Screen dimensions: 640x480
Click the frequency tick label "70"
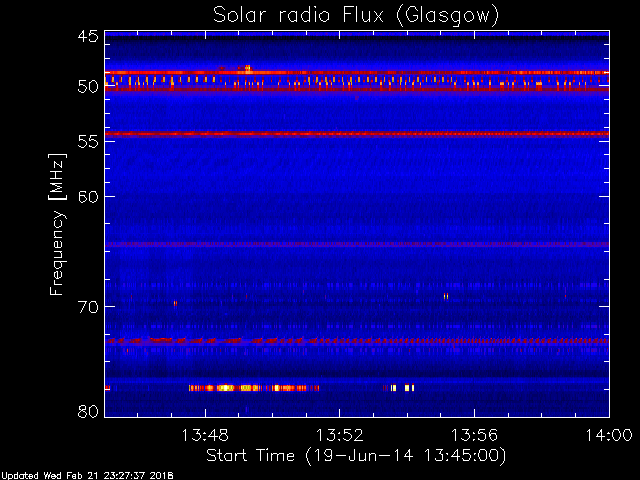[88, 306]
